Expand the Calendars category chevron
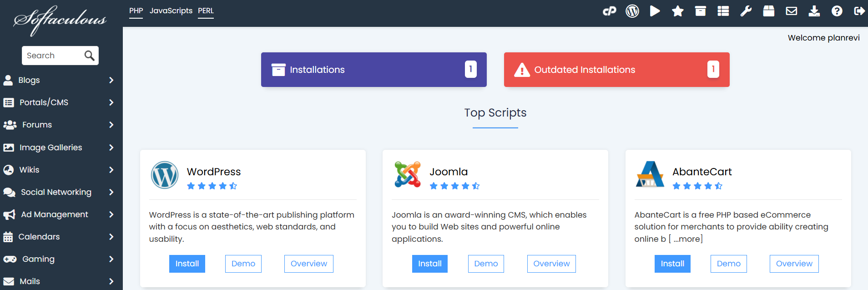Image resolution: width=868 pixels, height=290 pixels. [x=111, y=237]
